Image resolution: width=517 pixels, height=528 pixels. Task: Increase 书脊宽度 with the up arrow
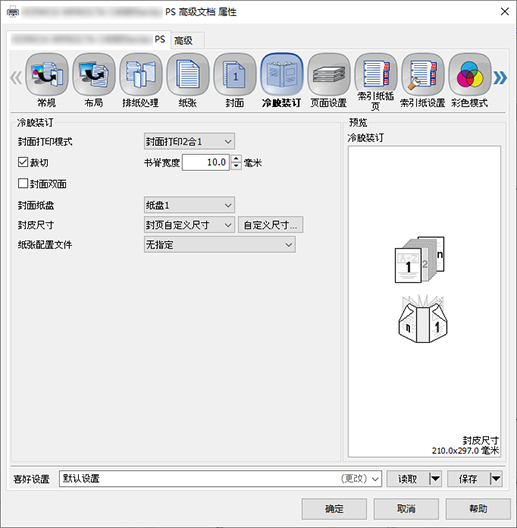click(236, 159)
